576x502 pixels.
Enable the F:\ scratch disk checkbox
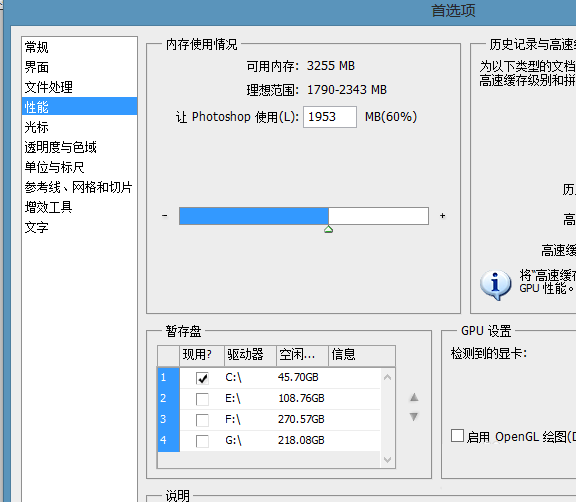[202, 420]
